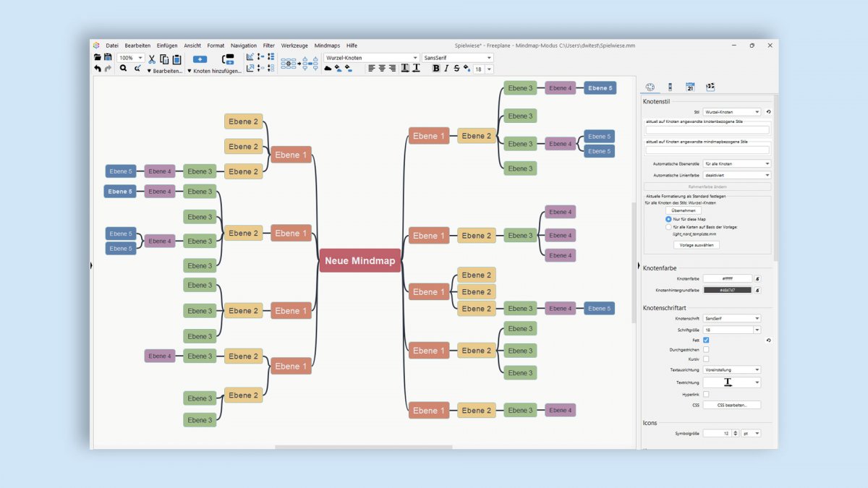The height and width of the screenshot is (488, 868).
Task: Select 'für alle Karten auf Basis der Vorlage' radio
Action: coord(668,227)
